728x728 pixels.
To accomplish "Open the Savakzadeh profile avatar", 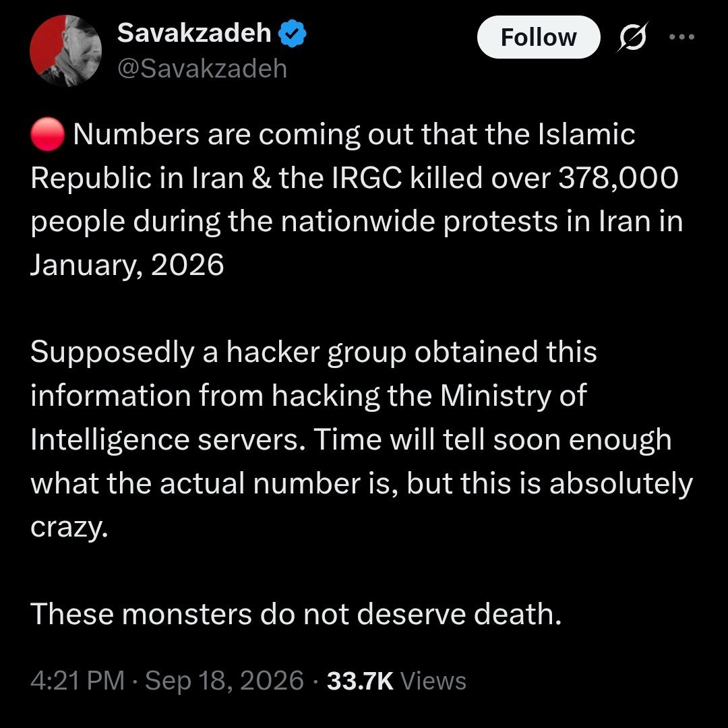I will (65, 51).
